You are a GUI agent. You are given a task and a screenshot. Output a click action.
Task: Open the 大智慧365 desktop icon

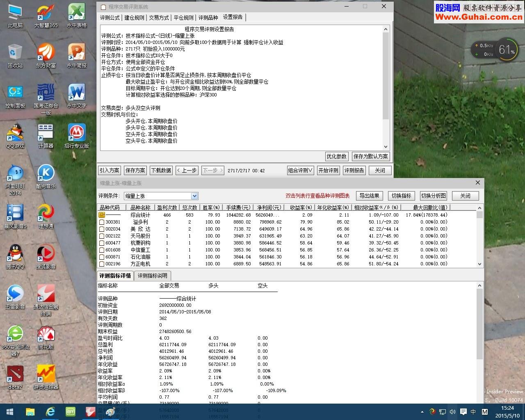tap(46, 16)
